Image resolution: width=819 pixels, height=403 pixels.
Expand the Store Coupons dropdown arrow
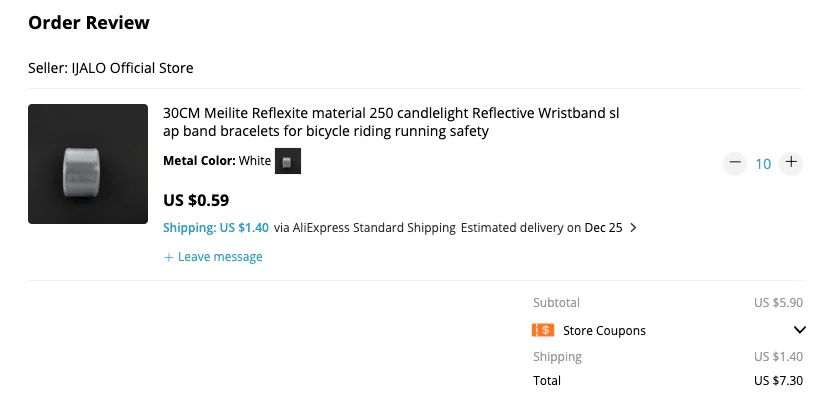[799, 330]
